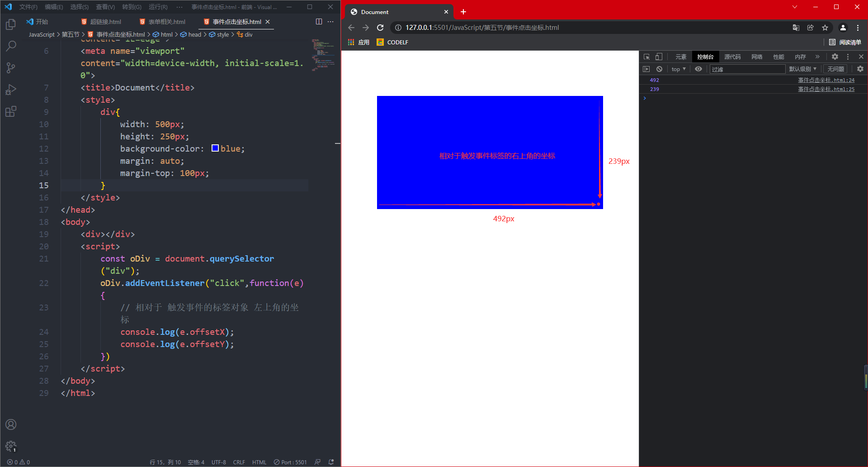Screen dimensions: 868x467
Task: Select the inspect element tool in DevTools
Action: pos(646,57)
